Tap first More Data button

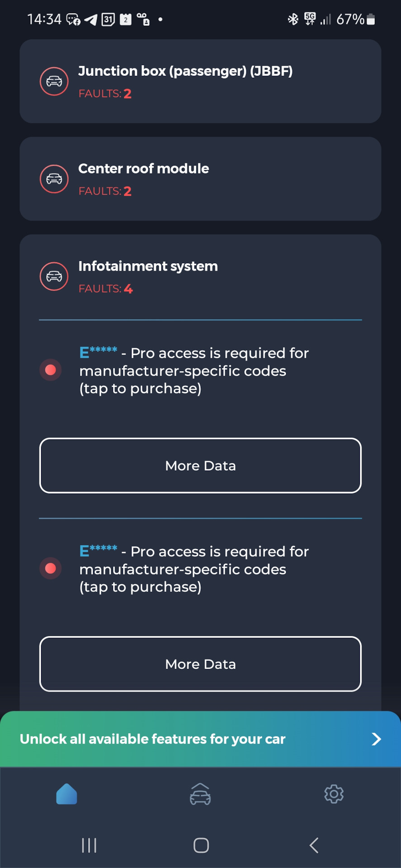coord(200,466)
